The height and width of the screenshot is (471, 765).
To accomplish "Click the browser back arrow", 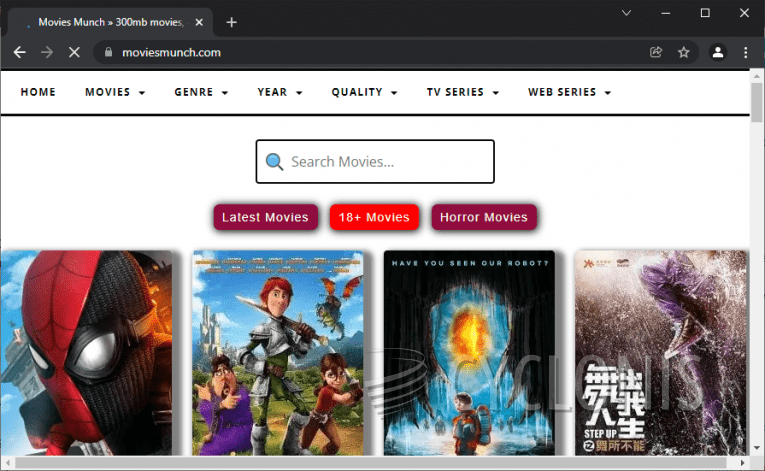I will (x=19, y=52).
